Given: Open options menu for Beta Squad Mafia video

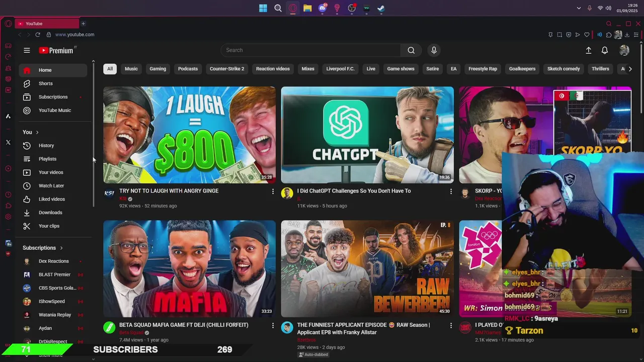Looking at the screenshot, I should click(273, 326).
